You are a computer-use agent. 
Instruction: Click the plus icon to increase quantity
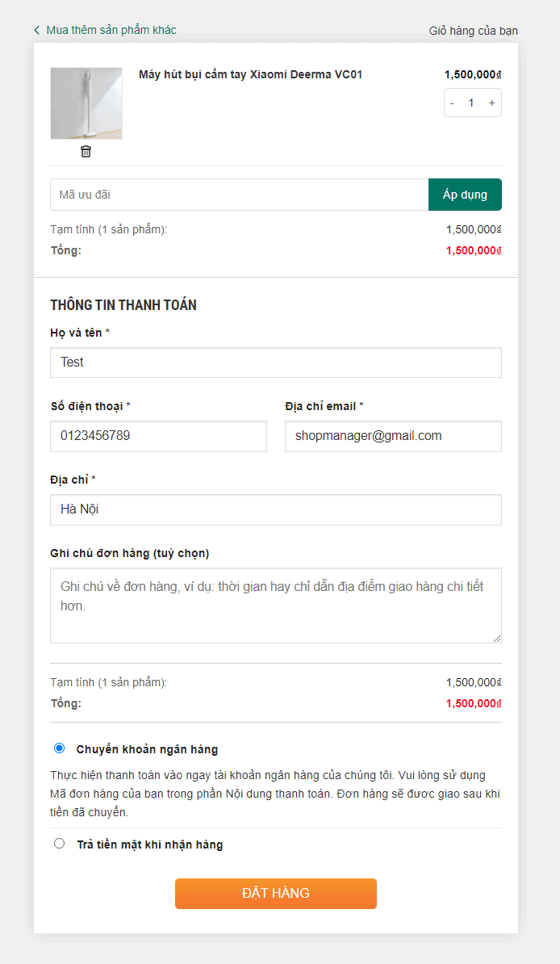(492, 103)
